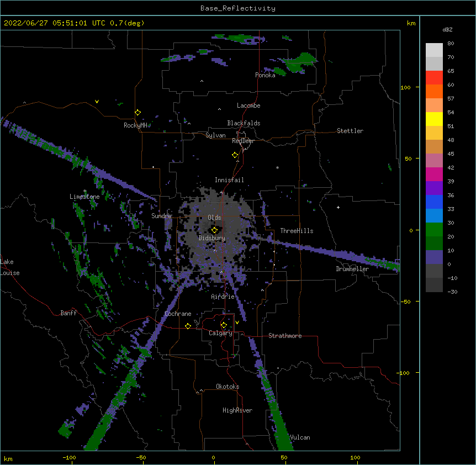Click the 80 value on dBZ legend
The image size is (476, 465).
coord(451,44)
